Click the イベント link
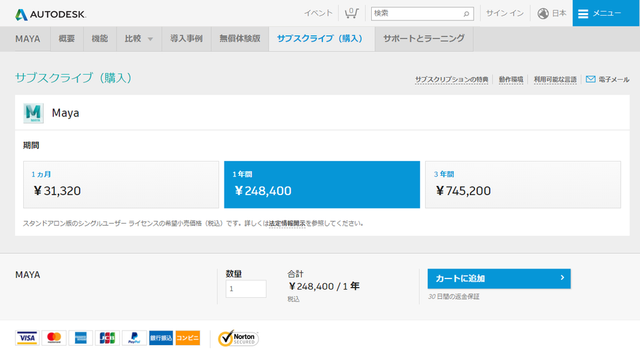 [318, 13]
